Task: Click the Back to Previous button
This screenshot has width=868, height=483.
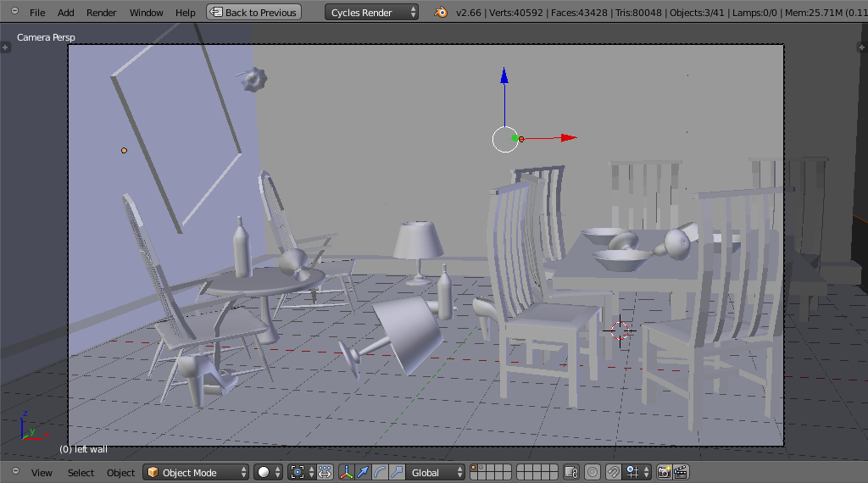Action: [x=253, y=13]
